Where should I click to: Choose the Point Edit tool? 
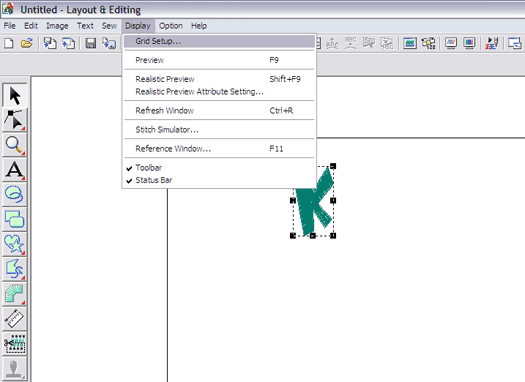coord(14,120)
